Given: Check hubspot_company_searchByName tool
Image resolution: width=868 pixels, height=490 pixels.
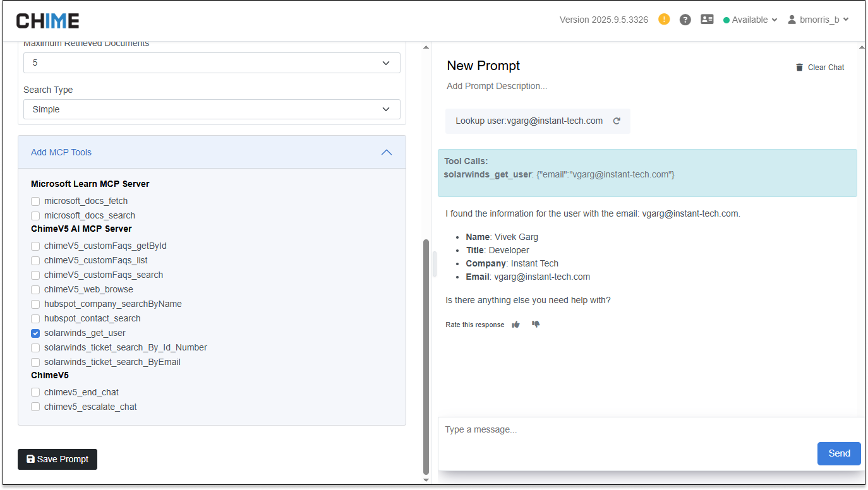Looking at the screenshot, I should pyautogui.click(x=35, y=304).
